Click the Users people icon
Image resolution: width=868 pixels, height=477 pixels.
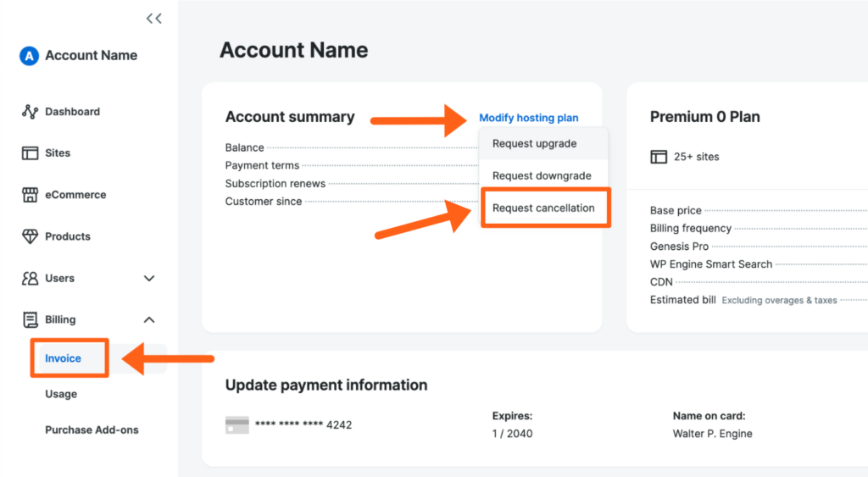point(31,278)
